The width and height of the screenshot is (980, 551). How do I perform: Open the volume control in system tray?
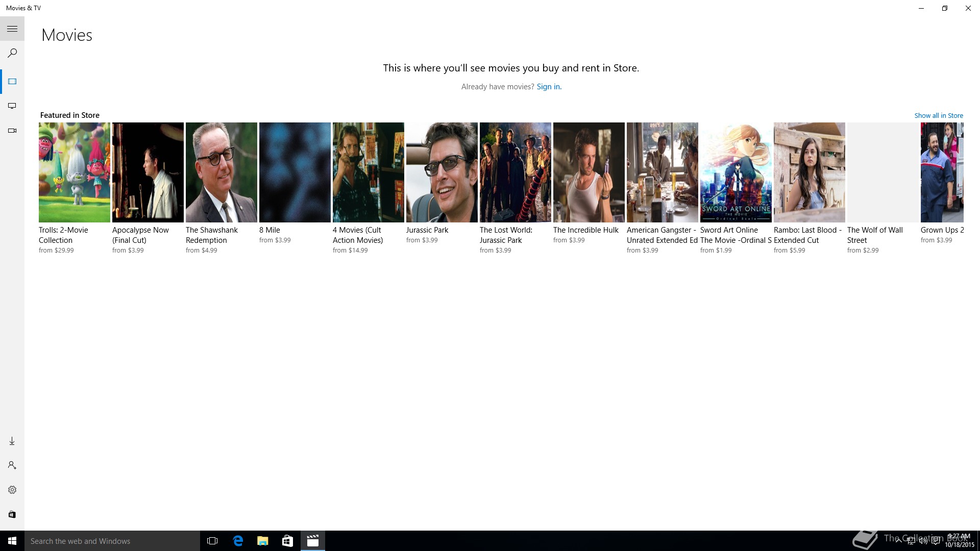[923, 541]
